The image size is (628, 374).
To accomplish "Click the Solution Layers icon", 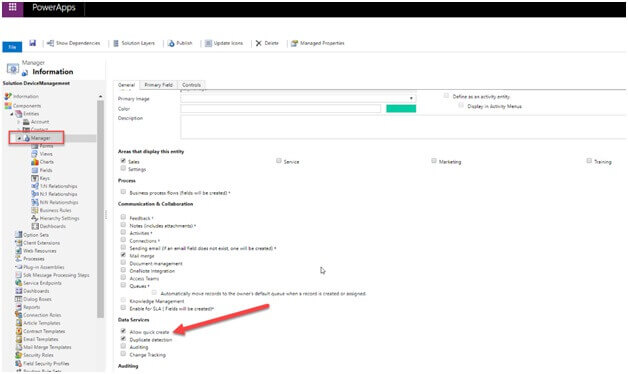I will 116,43.
